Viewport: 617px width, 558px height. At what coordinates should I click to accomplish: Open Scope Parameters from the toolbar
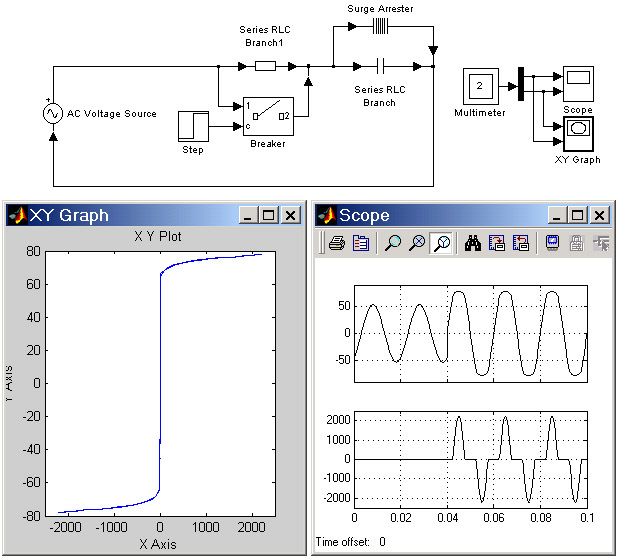pos(361,243)
